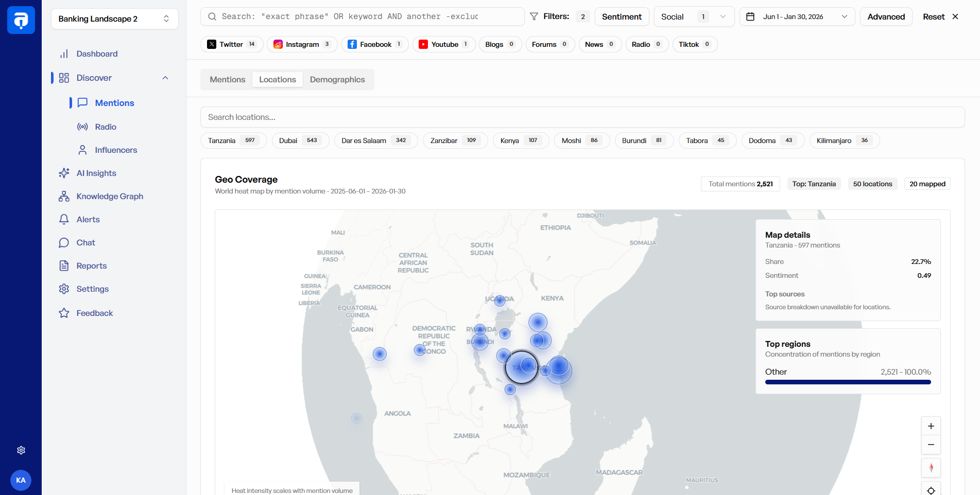Zoom in on the heat map
Screen dimensions: 980x495
click(x=931, y=426)
